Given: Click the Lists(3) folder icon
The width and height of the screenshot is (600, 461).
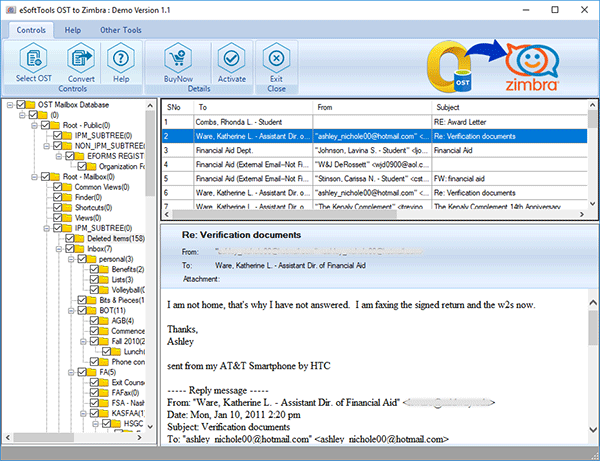Looking at the screenshot, I should pyautogui.click(x=104, y=280).
